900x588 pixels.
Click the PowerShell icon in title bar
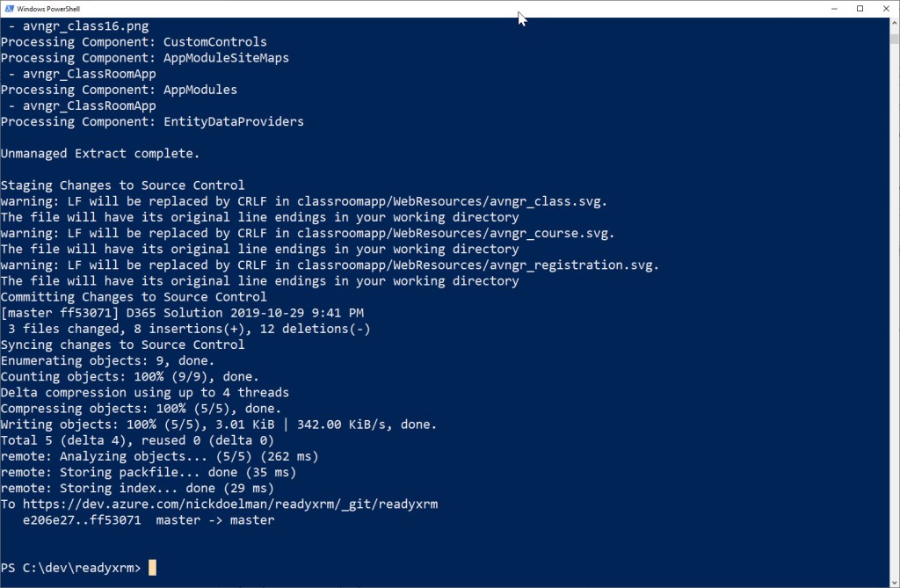tap(9, 8)
